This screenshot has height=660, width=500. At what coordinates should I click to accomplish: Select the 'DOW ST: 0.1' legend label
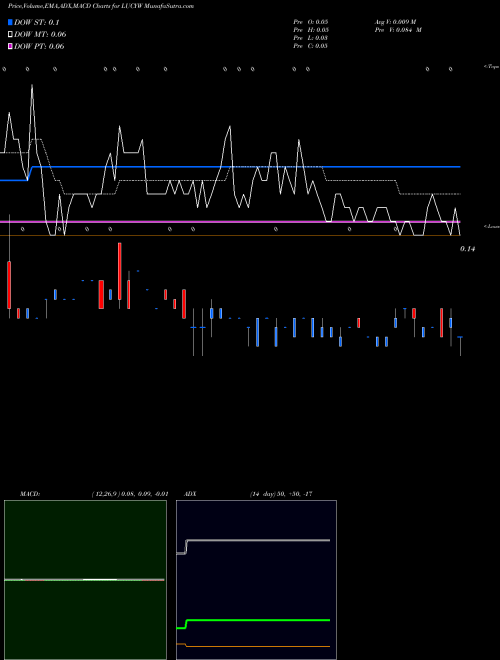pyautogui.click(x=37, y=22)
